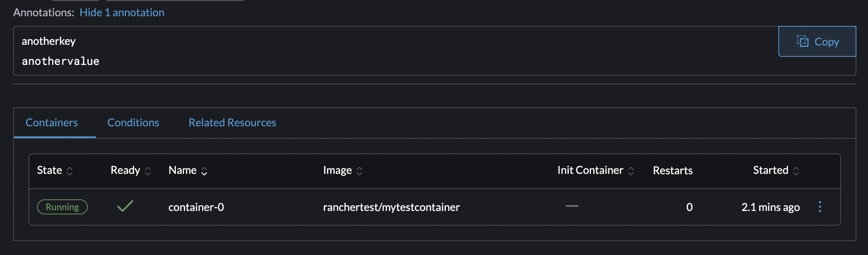Click the sort chevron next to Name
This screenshot has height=255, width=868.
[x=204, y=170]
